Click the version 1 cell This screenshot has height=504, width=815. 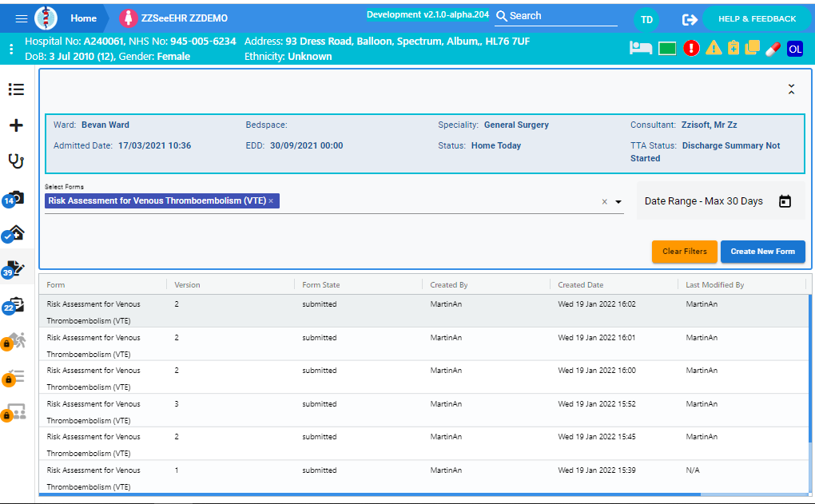pos(177,470)
